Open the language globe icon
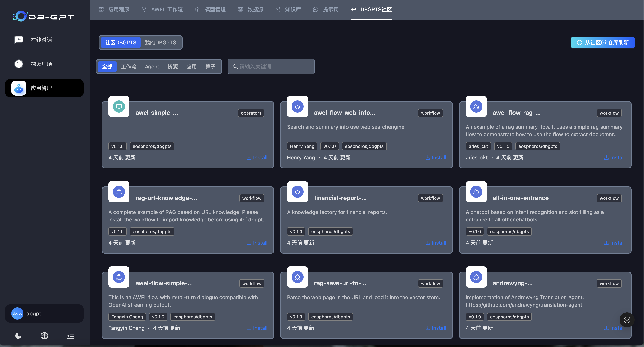644x347 pixels. [x=44, y=336]
